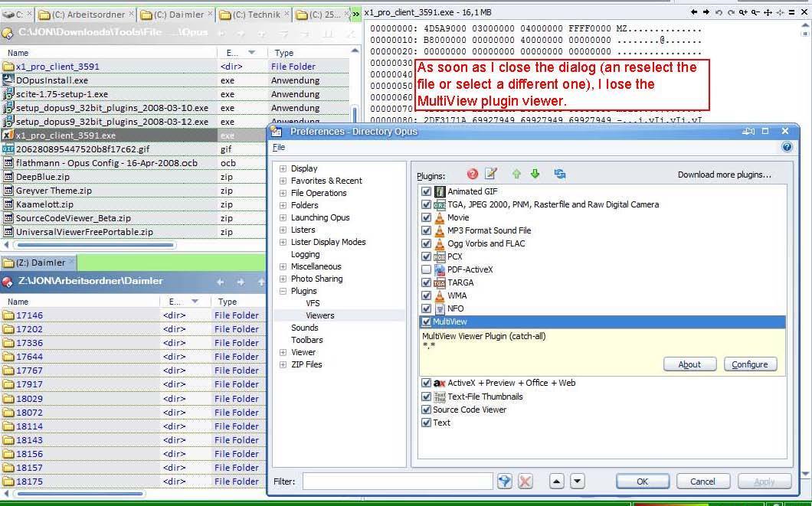Collapse the Plugins tree node
The width and height of the screenshot is (812, 506).
tap(283, 291)
